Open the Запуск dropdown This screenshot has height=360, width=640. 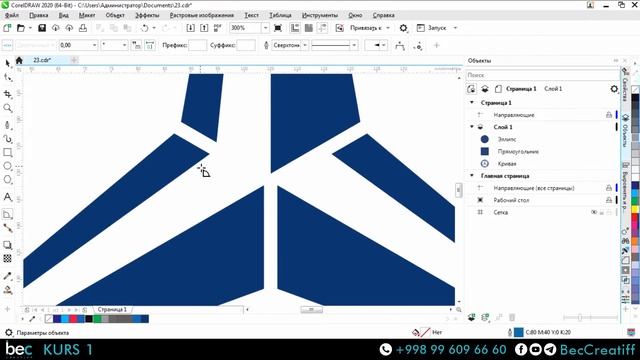click(x=455, y=28)
